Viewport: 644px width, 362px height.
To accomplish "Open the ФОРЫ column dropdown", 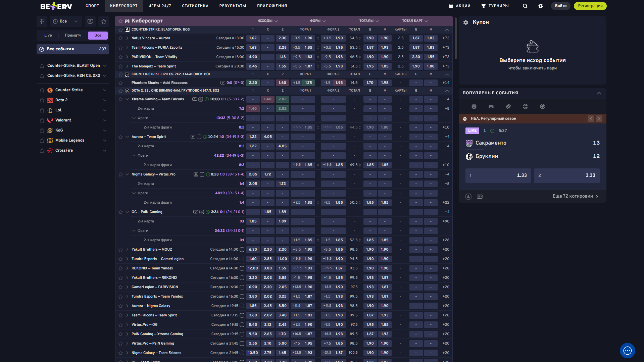I will [318, 21].
